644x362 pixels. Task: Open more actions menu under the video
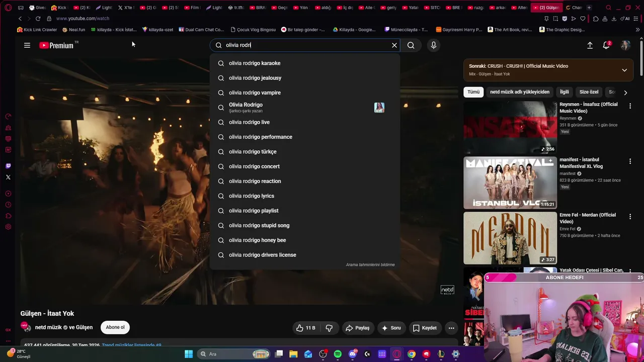click(451, 328)
